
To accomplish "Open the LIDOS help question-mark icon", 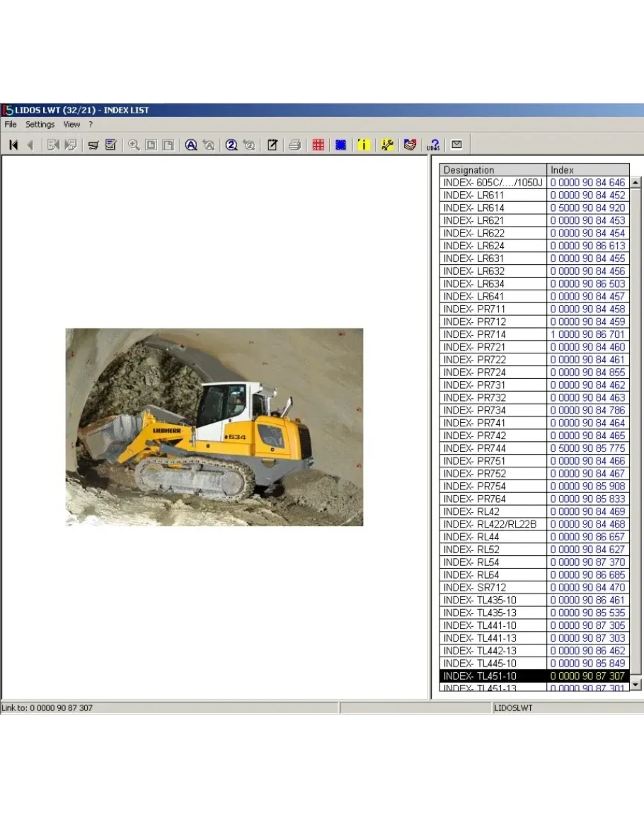I will click(433, 145).
